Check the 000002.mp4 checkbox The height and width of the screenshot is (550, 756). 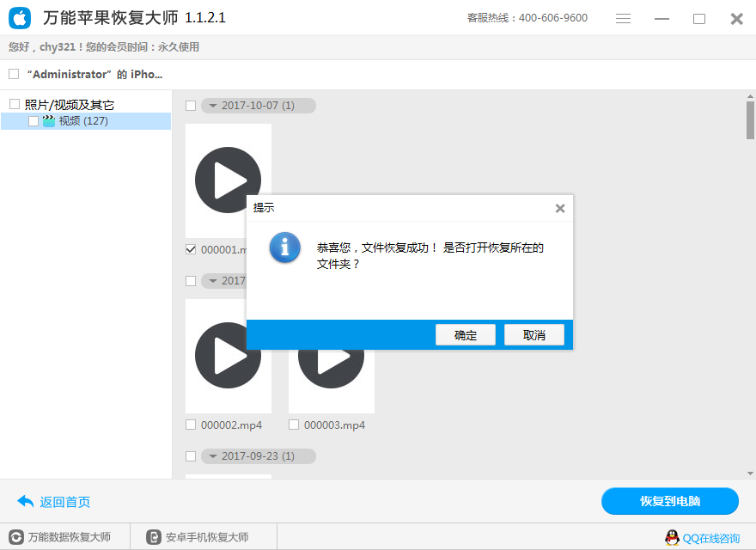(191, 425)
